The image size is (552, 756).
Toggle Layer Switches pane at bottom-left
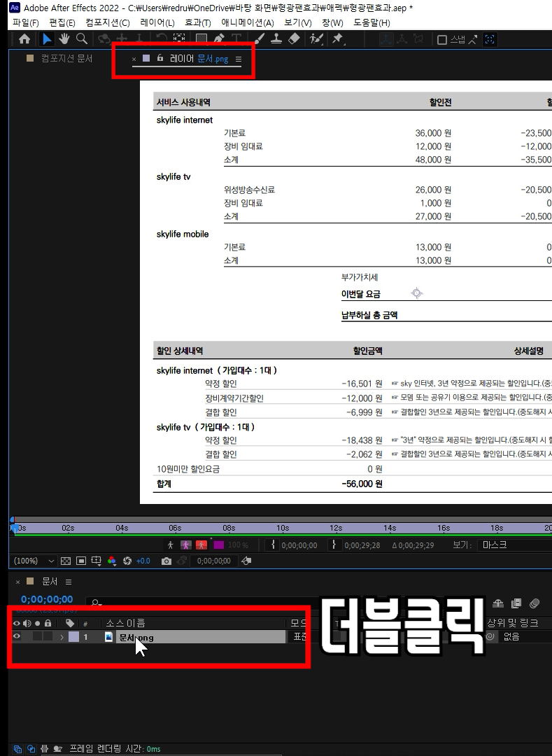(x=17, y=749)
